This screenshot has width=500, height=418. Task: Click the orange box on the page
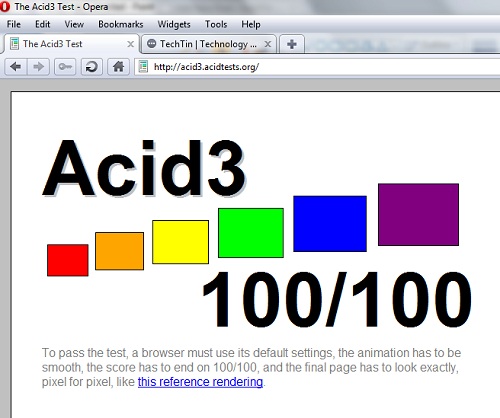tap(119, 251)
